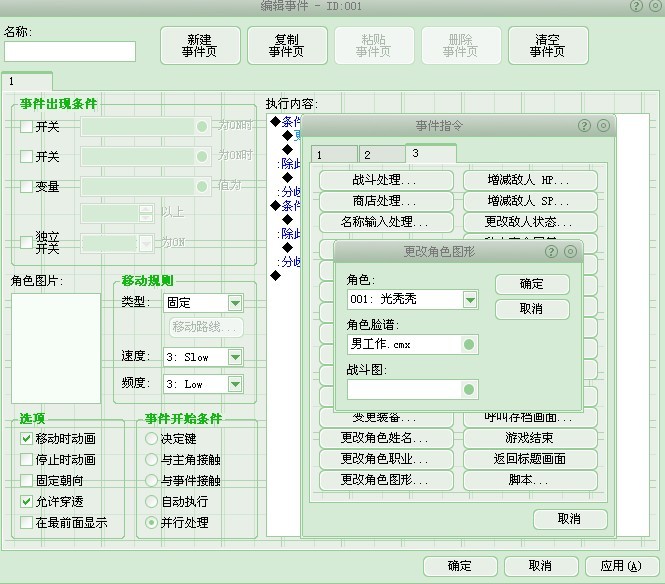Click 复制事件页 button
Image resolution: width=665 pixels, height=584 pixels.
click(287, 45)
